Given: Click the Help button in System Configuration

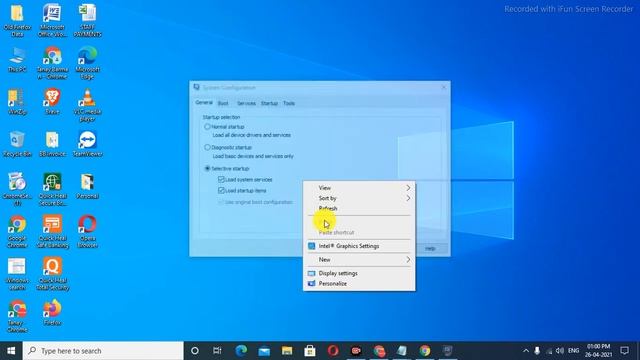Looking at the screenshot, I should coord(430,248).
